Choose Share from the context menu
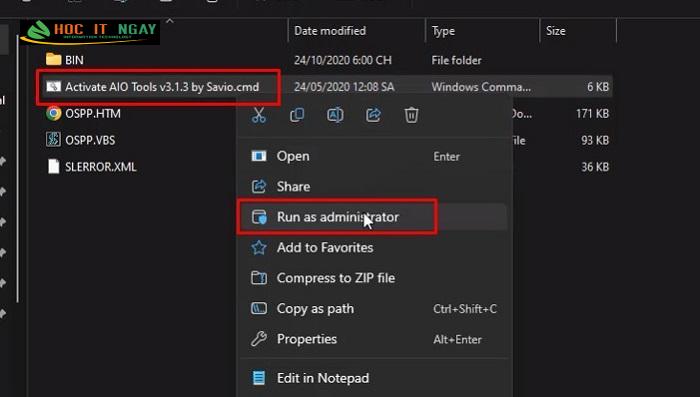 pos(374,187)
